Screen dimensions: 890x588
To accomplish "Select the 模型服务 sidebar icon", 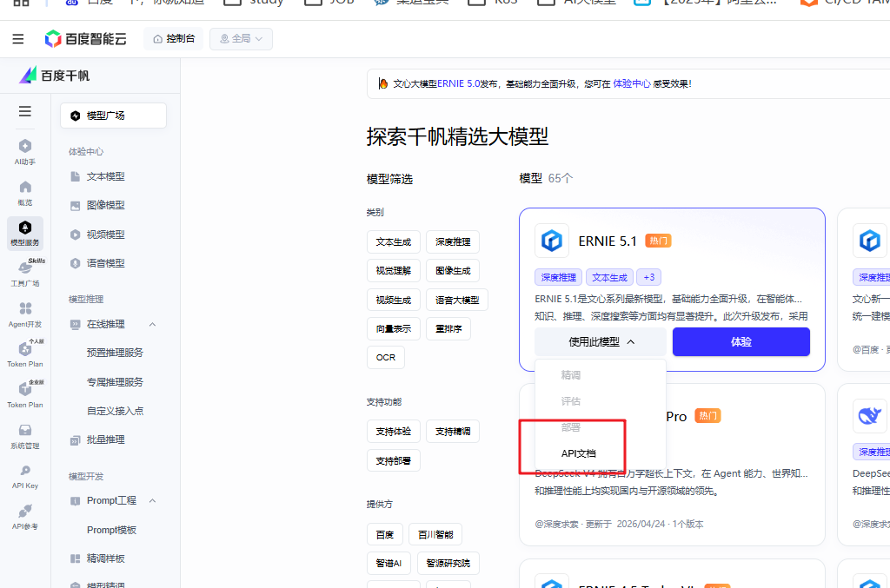I will point(25,233).
